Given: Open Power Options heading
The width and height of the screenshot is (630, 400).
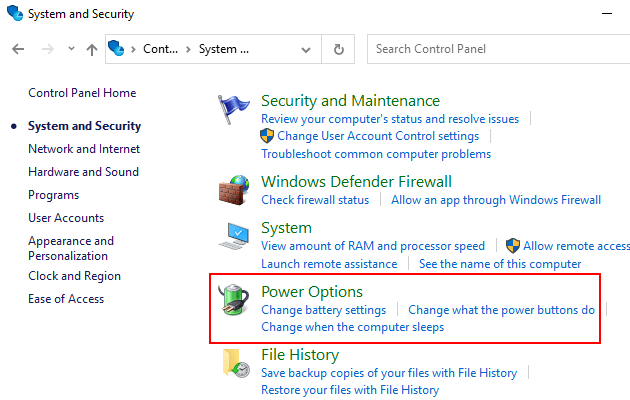Looking at the screenshot, I should coord(312,292).
